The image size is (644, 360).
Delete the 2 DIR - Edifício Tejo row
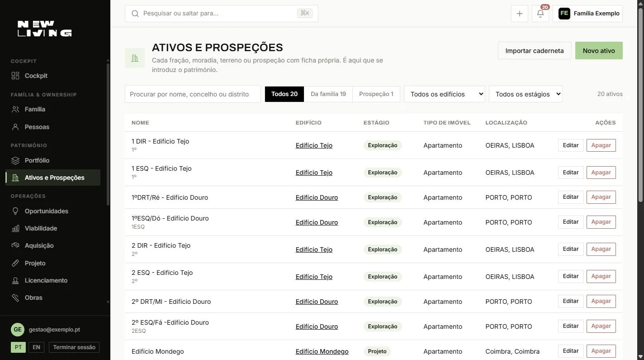[601, 249]
